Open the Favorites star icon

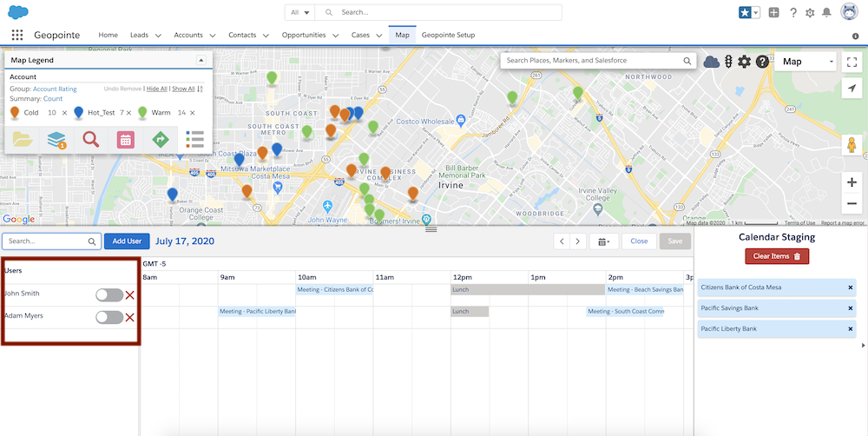point(745,12)
